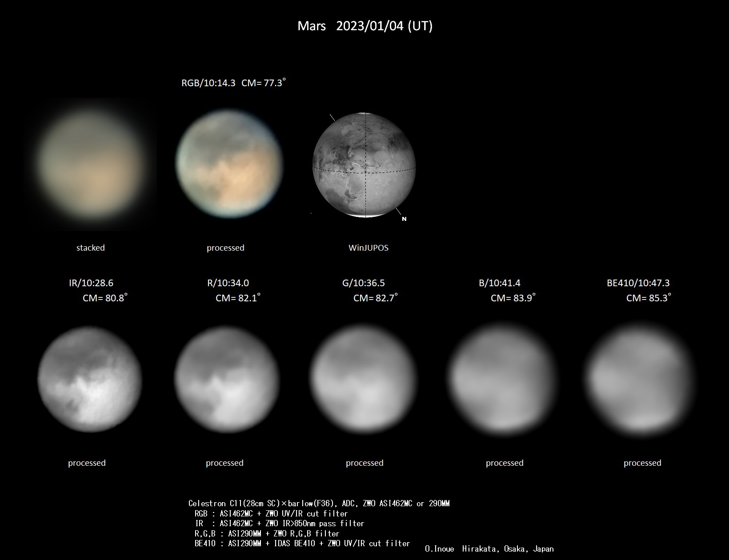The height and width of the screenshot is (560, 729).
Task: Click the R filter Mars image
Action: coord(227,379)
